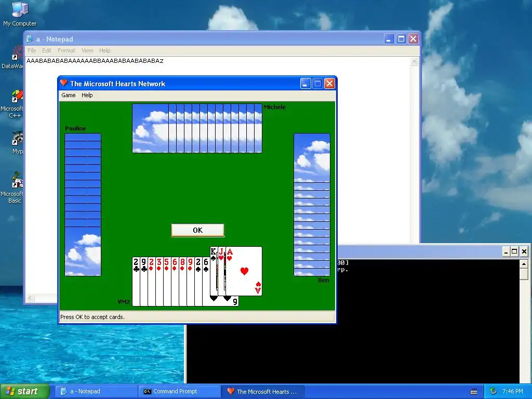
Task: Open Notepad's Help menu
Action: point(105,50)
